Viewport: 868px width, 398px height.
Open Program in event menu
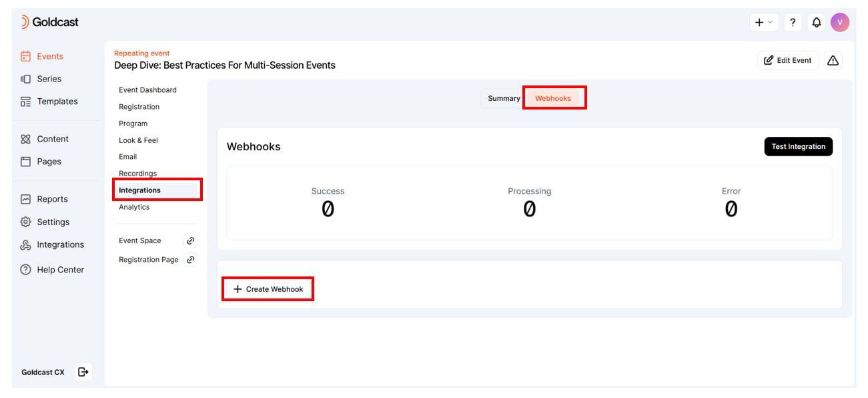(x=133, y=124)
